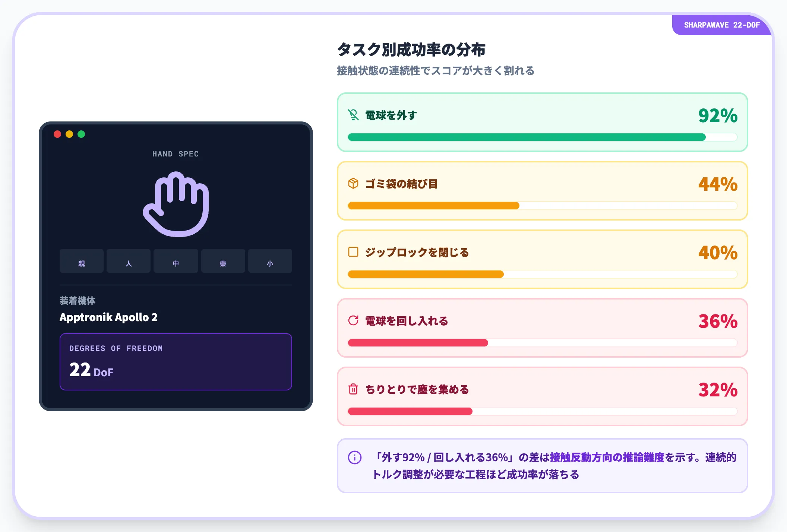
Task: Click the trash icon beside ちりとりで塵を集める
Action: coord(353,389)
